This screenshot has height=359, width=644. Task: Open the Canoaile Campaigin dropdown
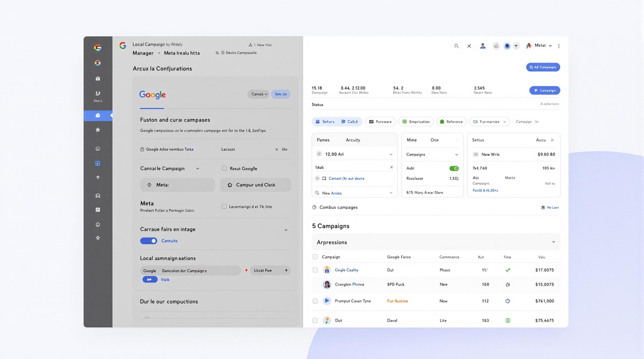pyautogui.click(x=170, y=169)
